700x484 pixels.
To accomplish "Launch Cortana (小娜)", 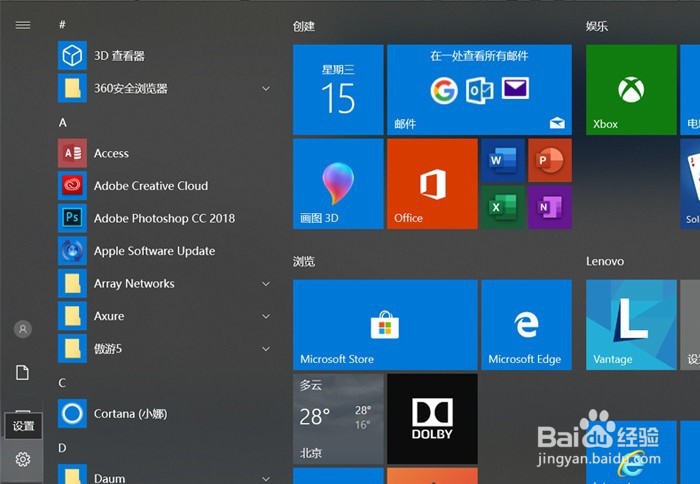I will [165, 414].
